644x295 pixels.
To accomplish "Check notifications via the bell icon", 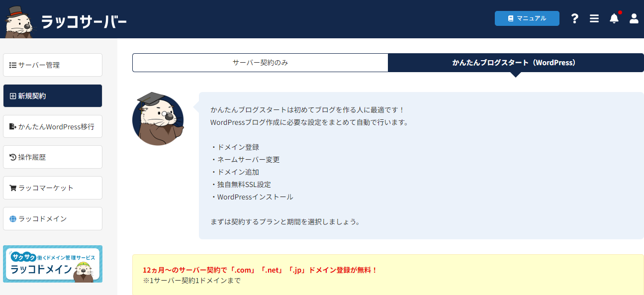I will [x=614, y=18].
